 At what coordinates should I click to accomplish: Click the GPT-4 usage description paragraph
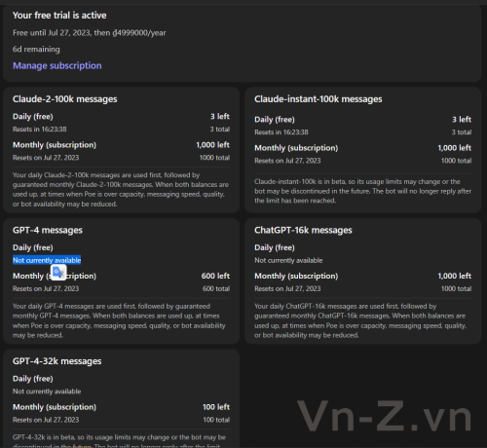click(x=119, y=320)
